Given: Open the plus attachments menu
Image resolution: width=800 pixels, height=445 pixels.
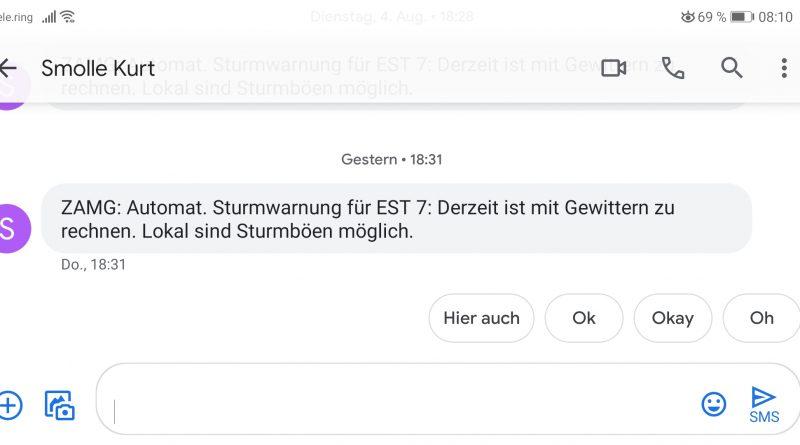Looking at the screenshot, I should click(9, 405).
